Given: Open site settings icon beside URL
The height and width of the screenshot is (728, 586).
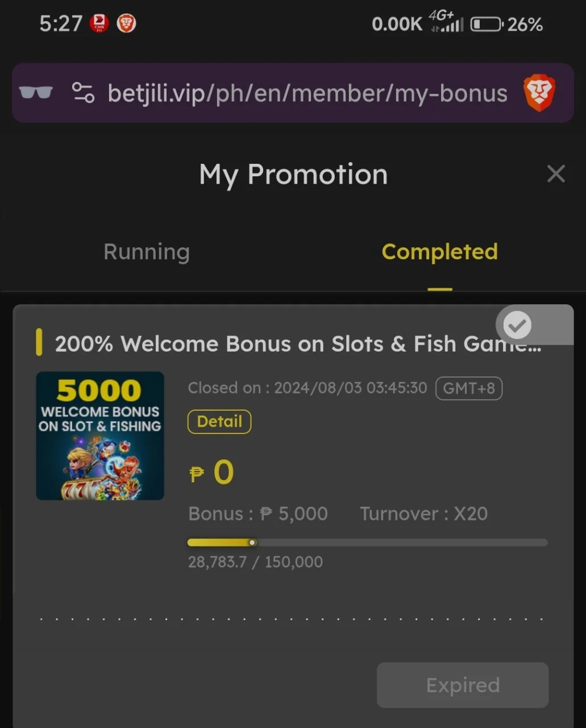Looking at the screenshot, I should click(x=83, y=93).
